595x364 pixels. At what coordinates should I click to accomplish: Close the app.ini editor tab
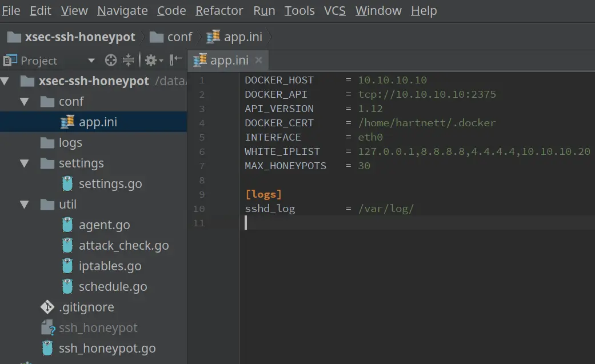[x=258, y=60]
